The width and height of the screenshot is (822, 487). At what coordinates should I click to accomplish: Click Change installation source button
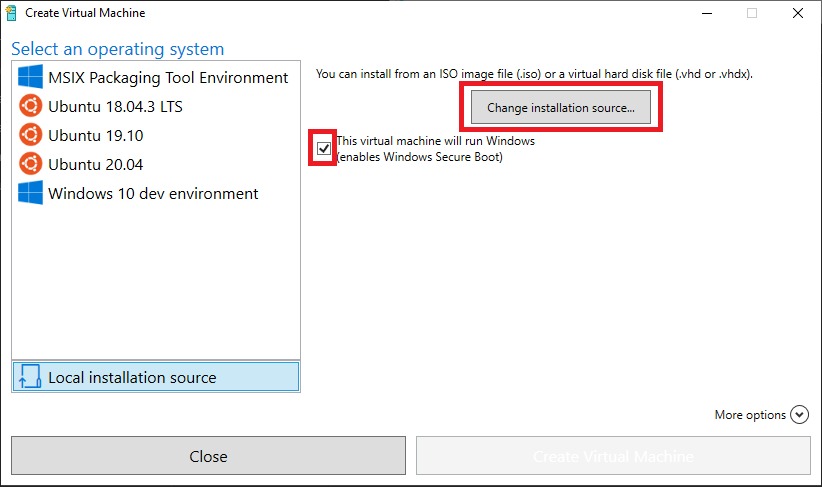coord(560,107)
